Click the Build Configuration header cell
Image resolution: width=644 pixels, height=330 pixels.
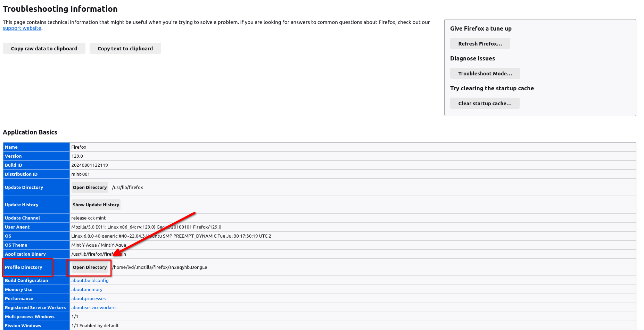click(x=36, y=280)
